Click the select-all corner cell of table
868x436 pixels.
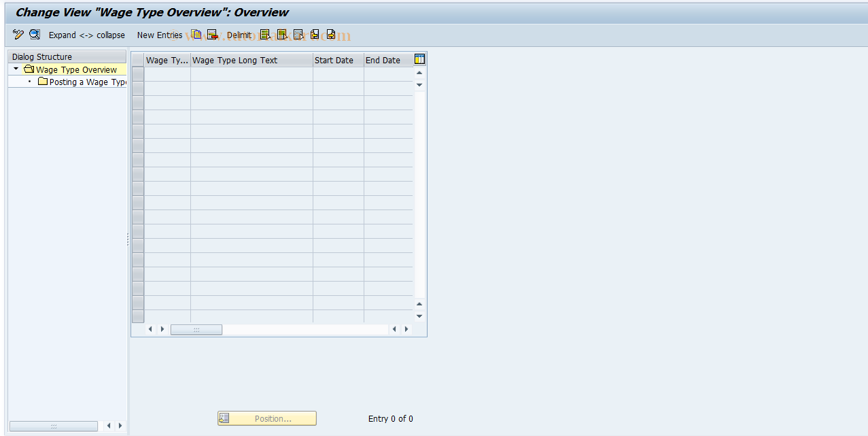(138, 61)
